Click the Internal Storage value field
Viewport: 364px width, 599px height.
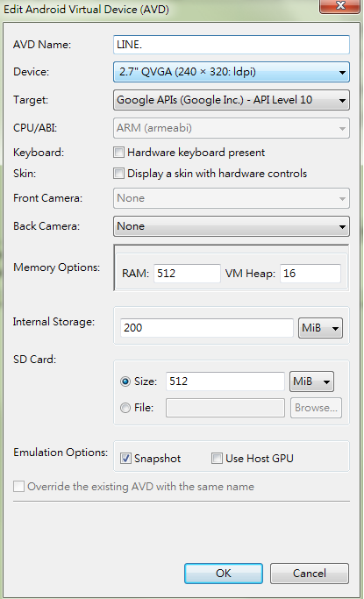click(207, 328)
